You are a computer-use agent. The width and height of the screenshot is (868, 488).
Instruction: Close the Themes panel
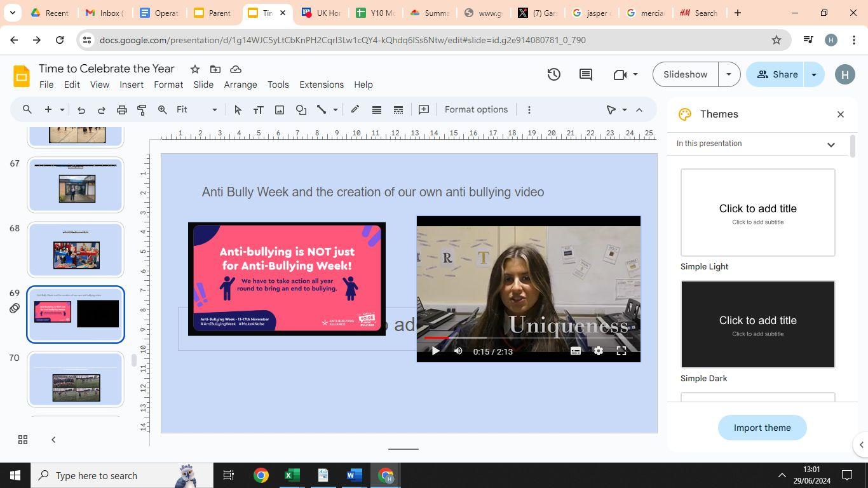click(x=841, y=114)
